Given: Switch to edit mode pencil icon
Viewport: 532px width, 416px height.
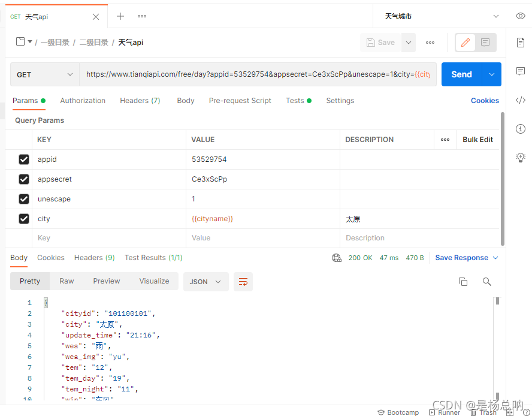Looking at the screenshot, I should (x=465, y=43).
